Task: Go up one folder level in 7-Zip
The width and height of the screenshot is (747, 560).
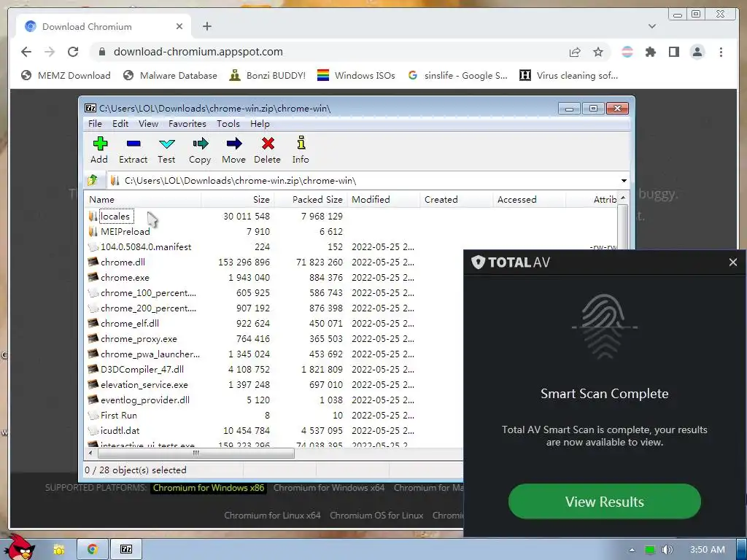Action: (x=93, y=181)
